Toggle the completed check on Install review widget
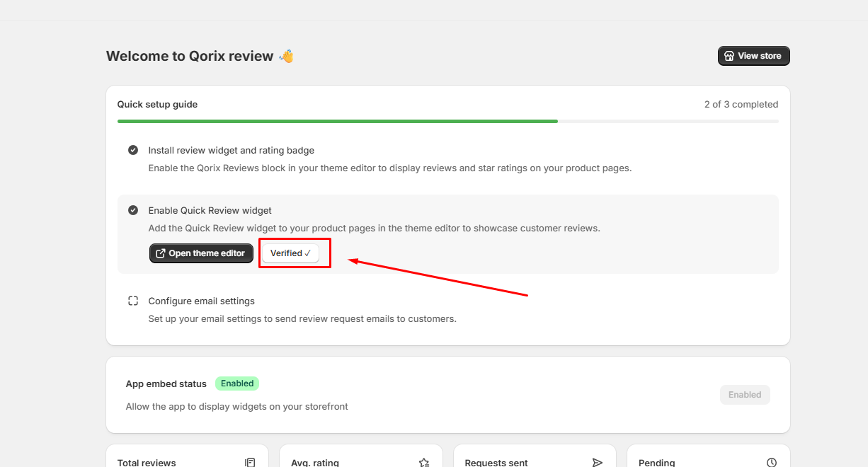This screenshot has width=868, height=467. pyautogui.click(x=133, y=150)
